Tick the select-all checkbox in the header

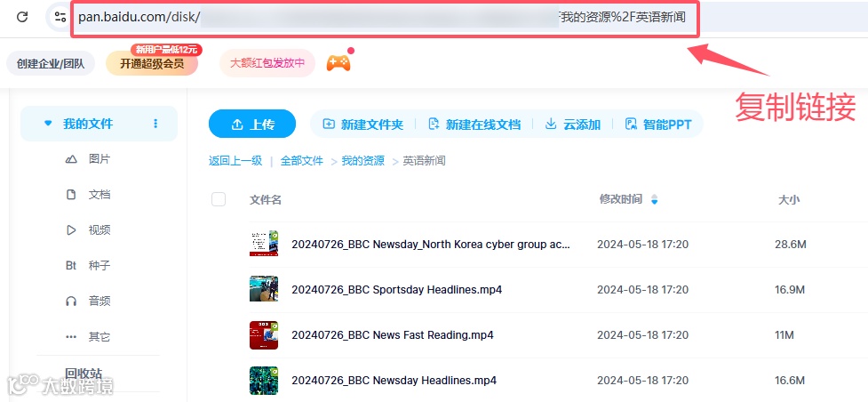(219, 199)
